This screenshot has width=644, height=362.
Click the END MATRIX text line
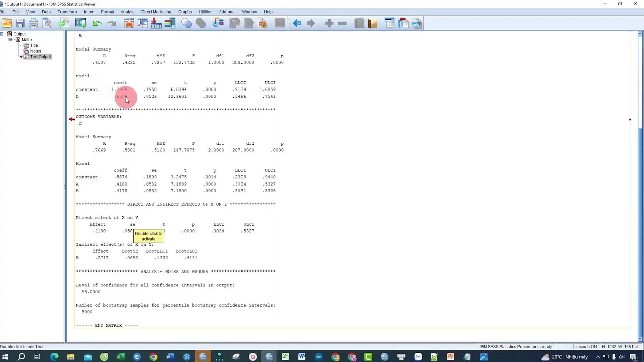[x=107, y=325]
